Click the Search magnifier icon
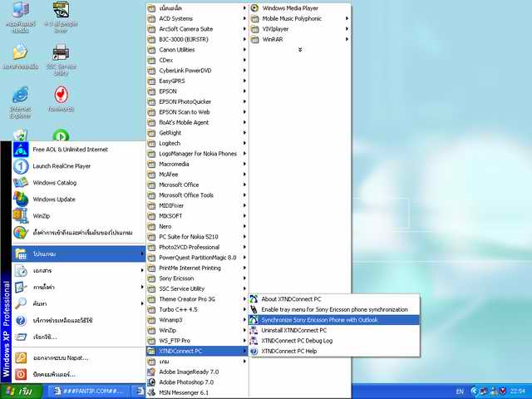The height and width of the screenshot is (399, 532). (x=21, y=303)
